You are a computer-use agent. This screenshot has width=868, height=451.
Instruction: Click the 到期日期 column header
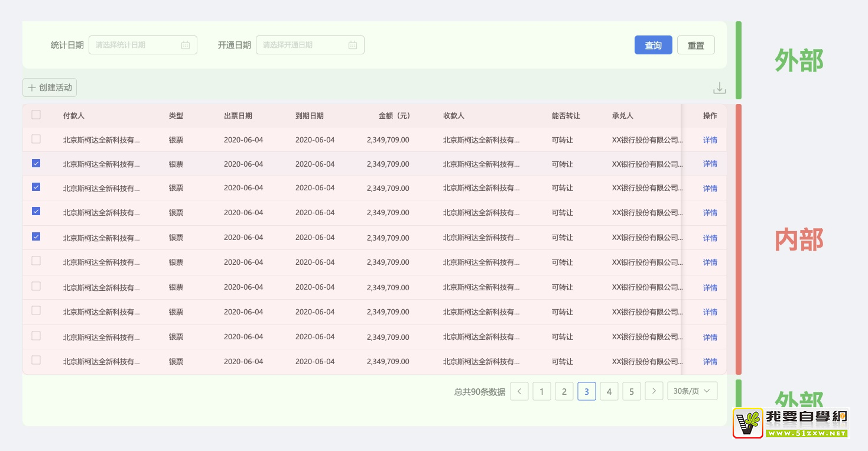(x=310, y=116)
